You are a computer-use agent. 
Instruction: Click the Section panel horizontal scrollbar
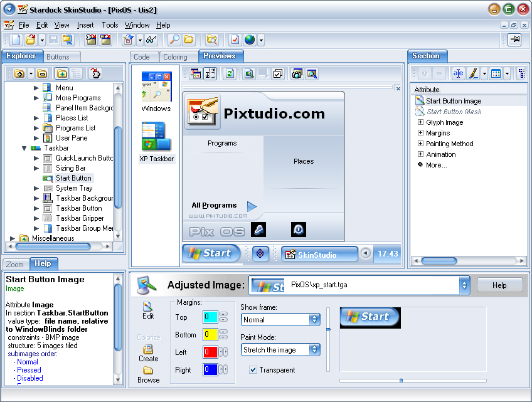coord(469,260)
